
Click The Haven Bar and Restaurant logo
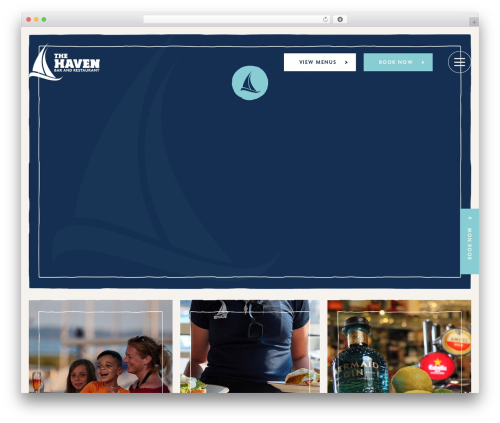pyautogui.click(x=65, y=63)
